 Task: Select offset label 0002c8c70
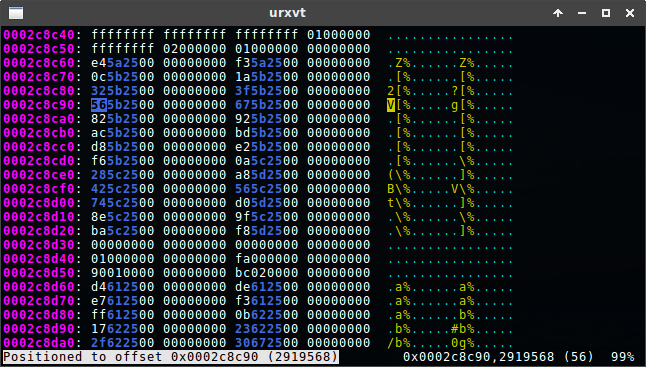point(39,77)
